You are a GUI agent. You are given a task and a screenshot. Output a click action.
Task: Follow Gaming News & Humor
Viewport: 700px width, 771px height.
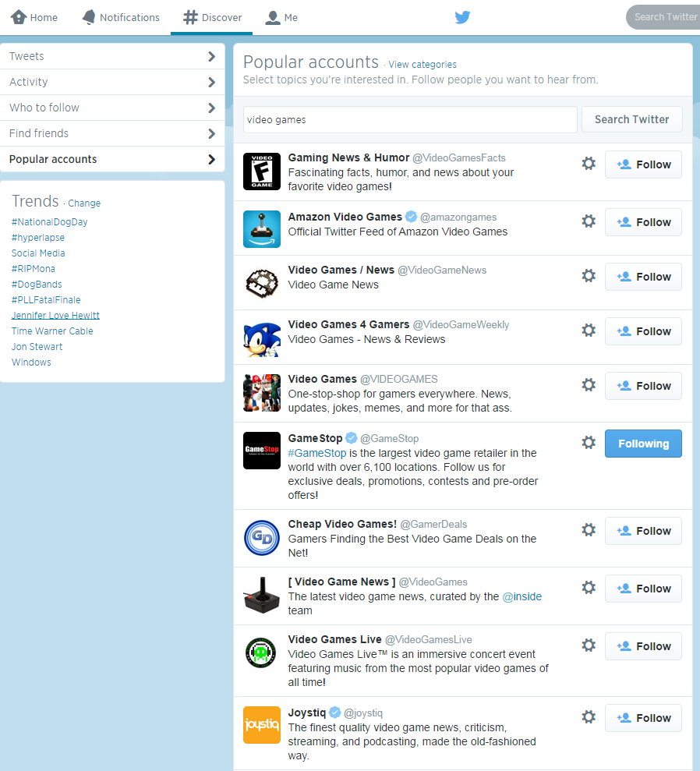[643, 164]
